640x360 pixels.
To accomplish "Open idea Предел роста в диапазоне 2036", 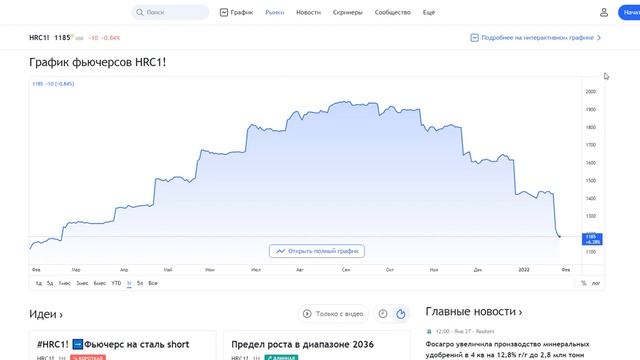I will tap(302, 344).
